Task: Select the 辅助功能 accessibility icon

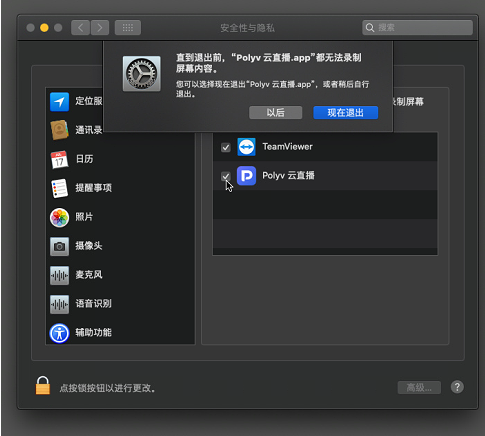Action: click(x=59, y=333)
